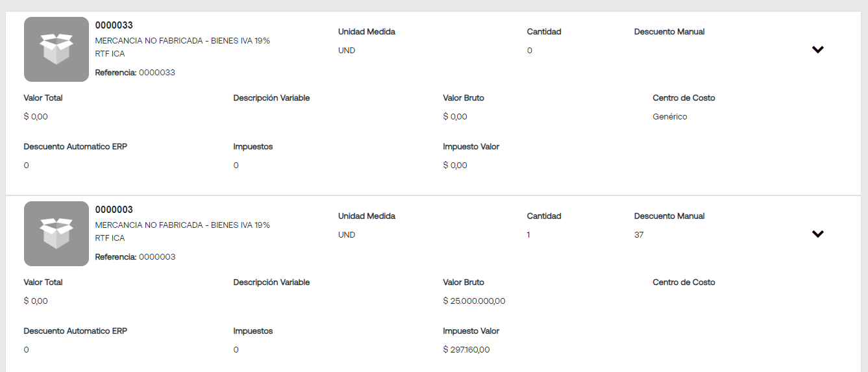This screenshot has height=372, width=868.
Task: Click the Centro de Costo value Genérico
Action: [x=670, y=117]
